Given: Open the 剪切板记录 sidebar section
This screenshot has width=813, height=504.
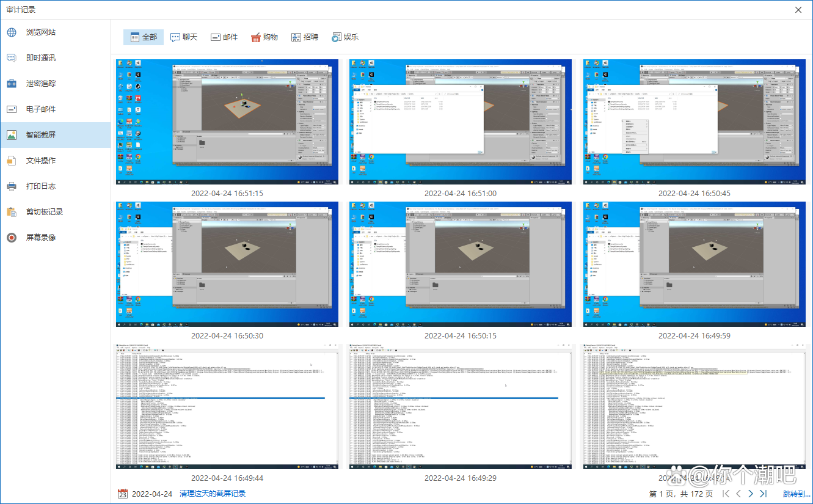Looking at the screenshot, I should (x=44, y=212).
